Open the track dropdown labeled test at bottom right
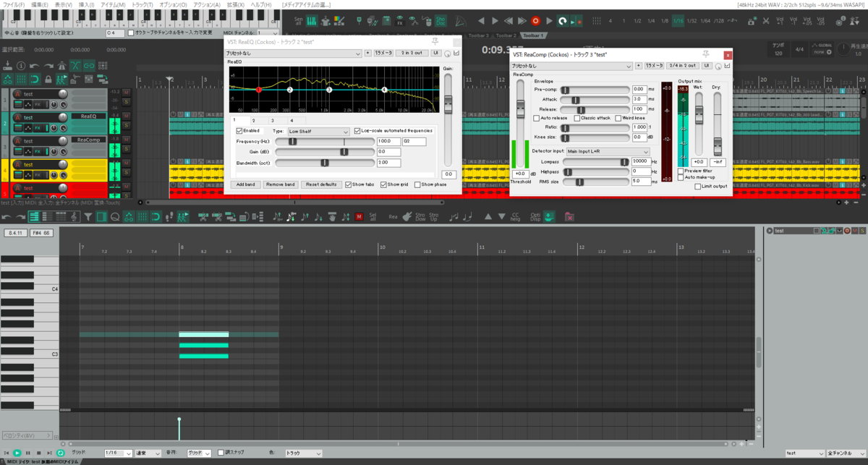This screenshot has width=868, height=465. click(804, 453)
